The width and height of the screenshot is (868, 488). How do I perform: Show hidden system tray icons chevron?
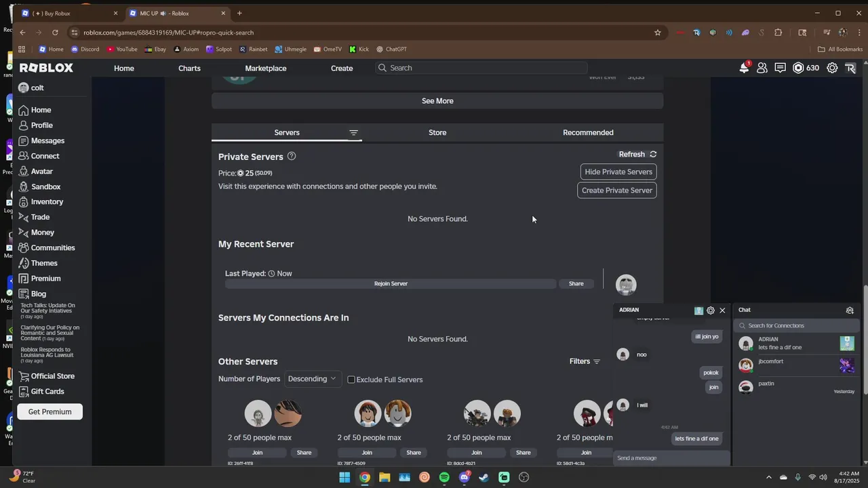(769, 477)
